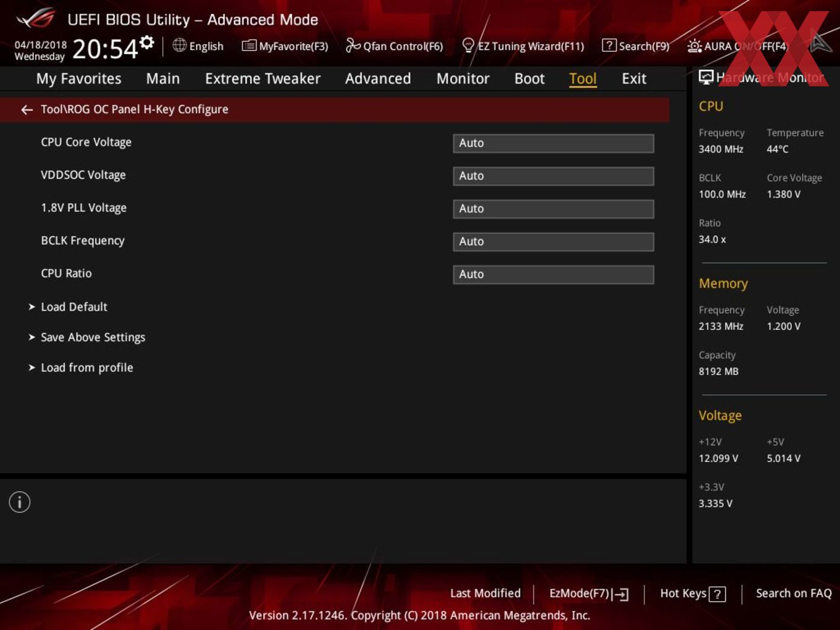Viewport: 840px width, 630px height.
Task: Click the 1.8V PLL Voltage label
Action: (x=83, y=208)
